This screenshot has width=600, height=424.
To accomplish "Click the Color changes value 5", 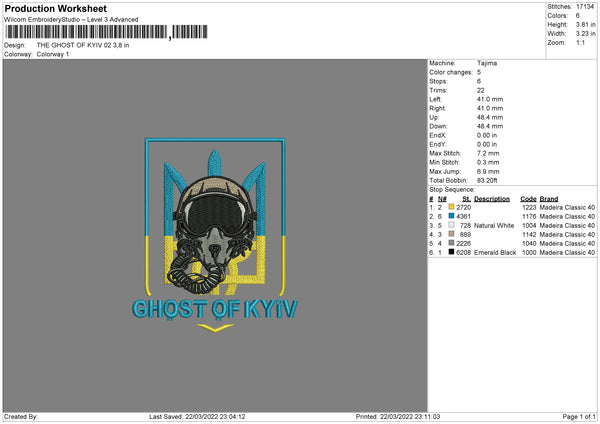I will tap(479, 72).
